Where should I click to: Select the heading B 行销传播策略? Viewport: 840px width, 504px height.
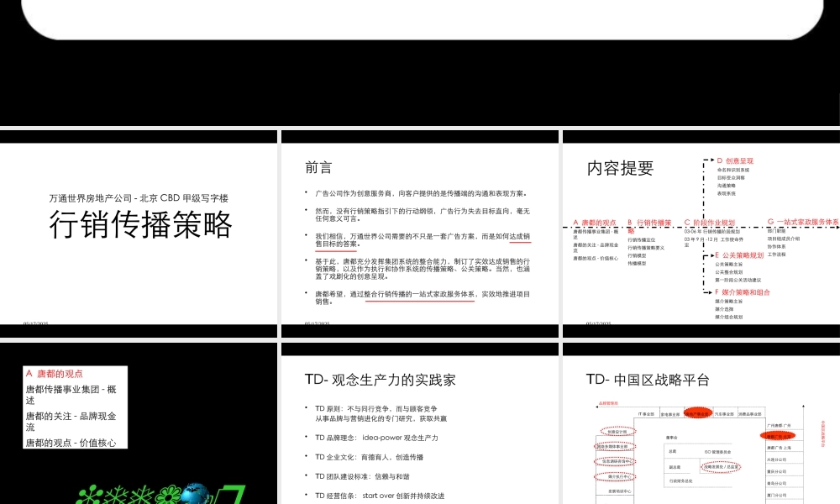(649, 226)
